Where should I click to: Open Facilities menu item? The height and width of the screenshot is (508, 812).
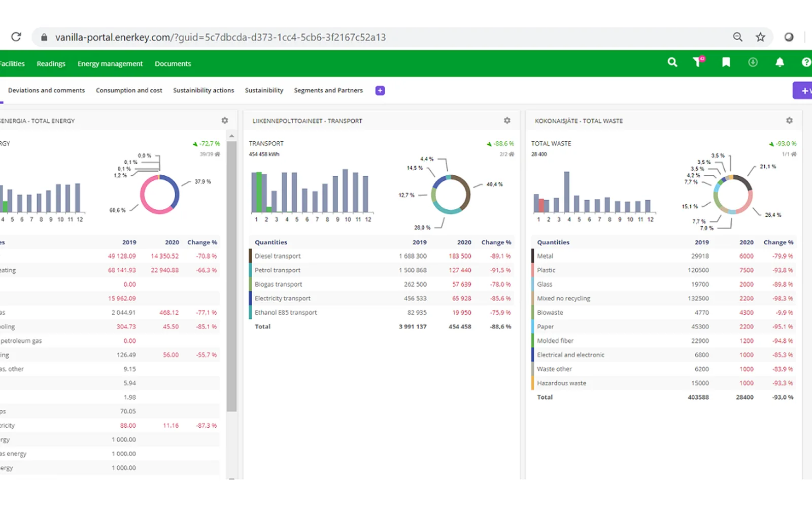pyautogui.click(x=12, y=63)
